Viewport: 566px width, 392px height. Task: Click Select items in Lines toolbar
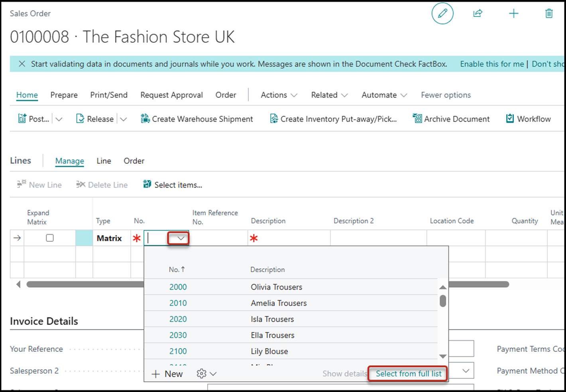click(x=173, y=185)
